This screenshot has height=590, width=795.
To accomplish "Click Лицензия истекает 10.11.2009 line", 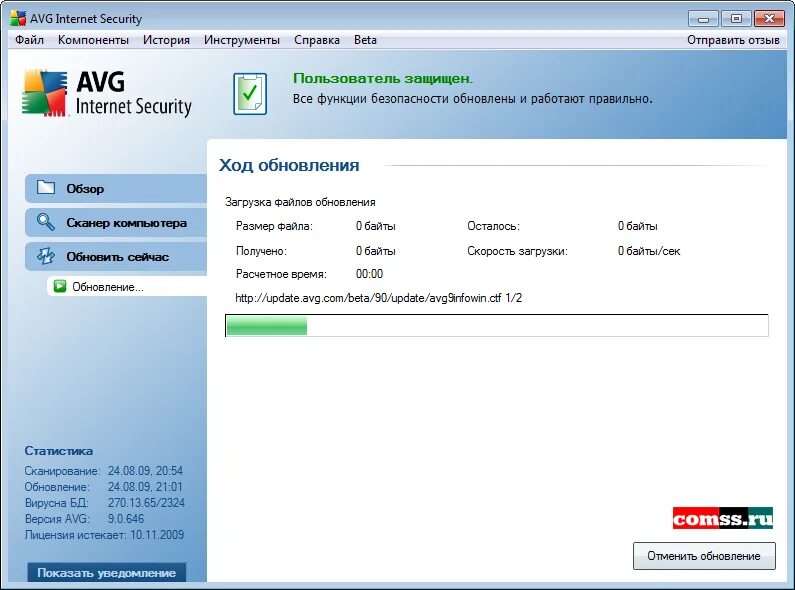I will (104, 535).
